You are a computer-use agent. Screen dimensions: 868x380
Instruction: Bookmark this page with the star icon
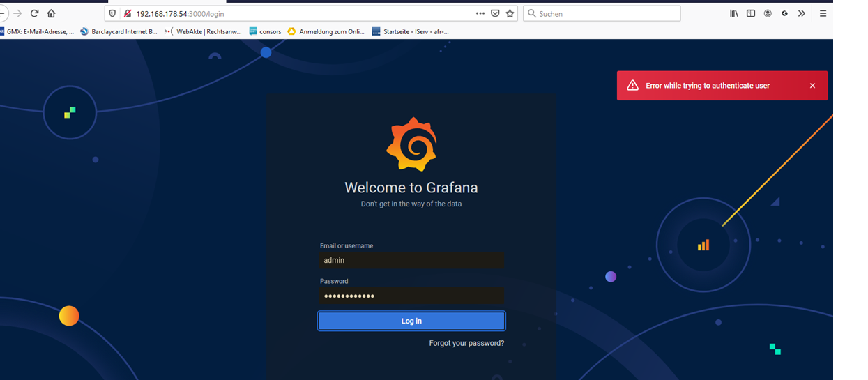(x=510, y=13)
